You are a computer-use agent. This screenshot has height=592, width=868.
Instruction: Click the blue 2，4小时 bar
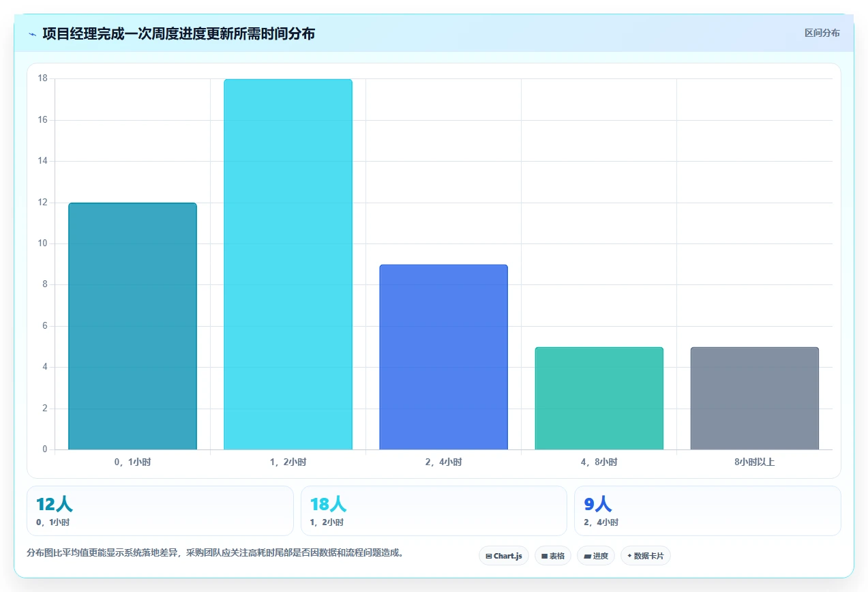pyautogui.click(x=443, y=357)
